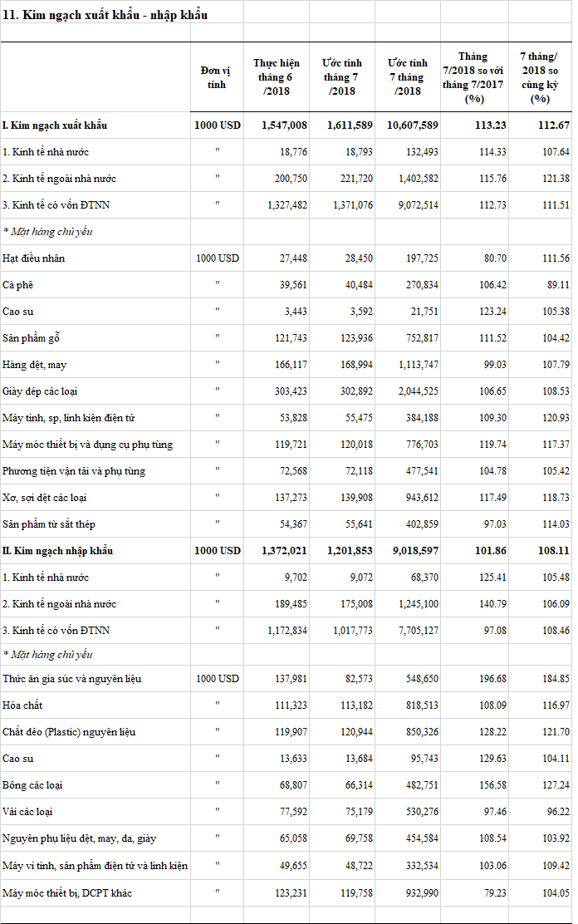578x924 pixels.
Task: Select the "Ước tính tháng 7/2018" header cell
Action: (x=342, y=77)
